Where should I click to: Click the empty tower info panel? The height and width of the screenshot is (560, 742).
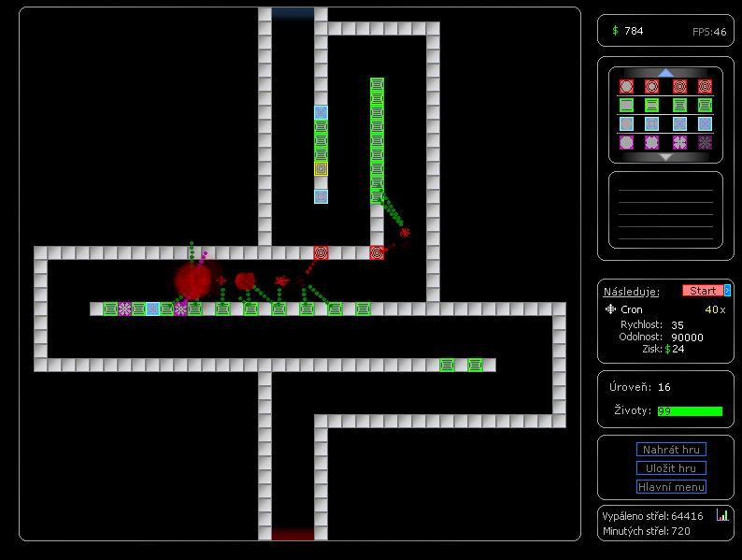[x=665, y=209]
